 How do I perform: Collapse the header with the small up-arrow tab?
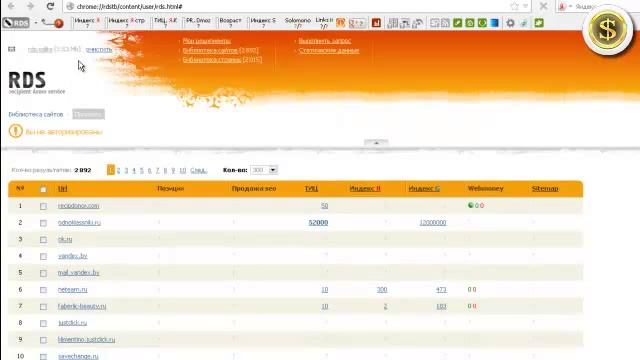(x=376, y=142)
